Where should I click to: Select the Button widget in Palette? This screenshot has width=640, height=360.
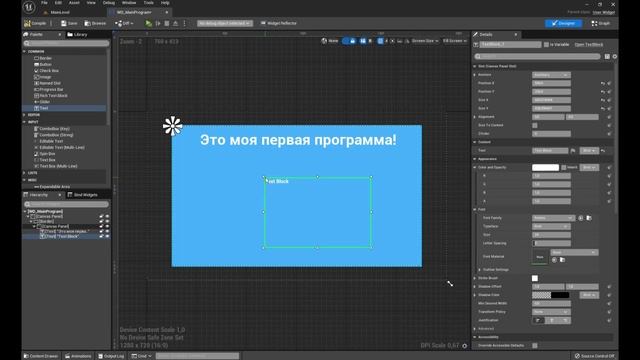coord(43,64)
